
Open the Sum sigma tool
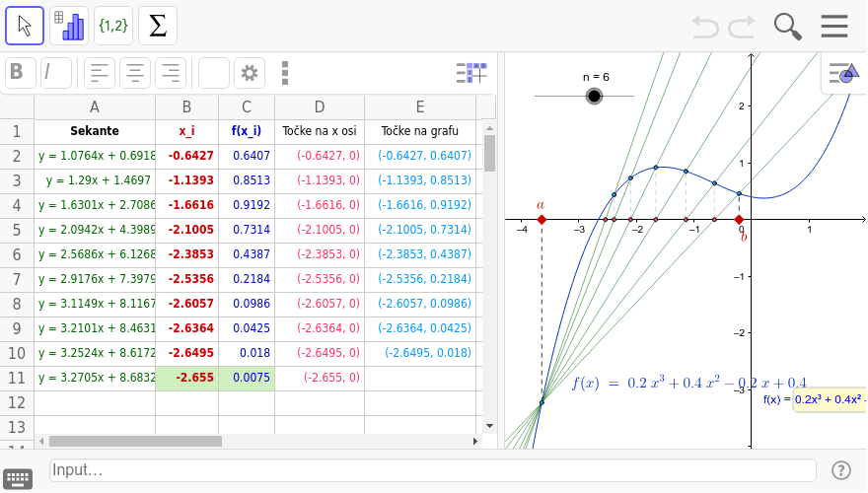click(158, 26)
